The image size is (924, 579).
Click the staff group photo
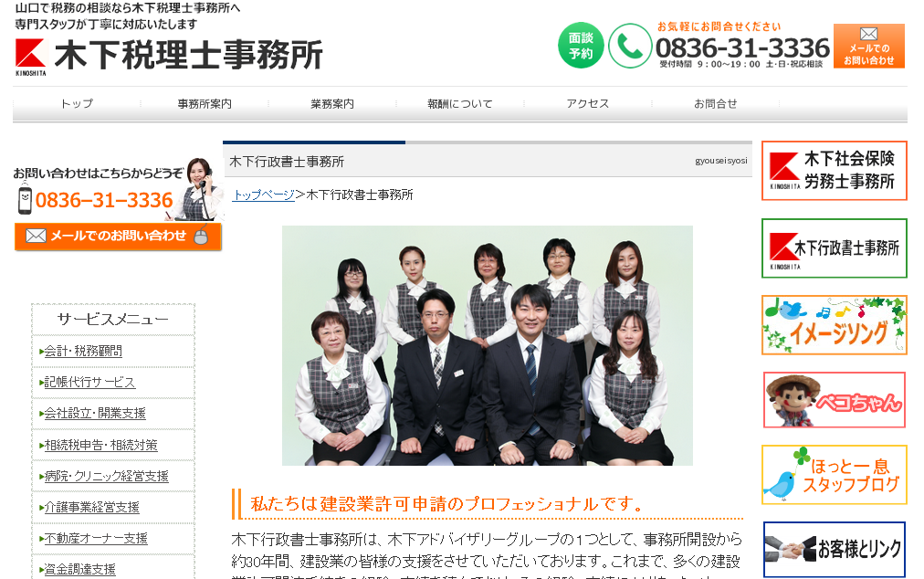tap(487, 345)
